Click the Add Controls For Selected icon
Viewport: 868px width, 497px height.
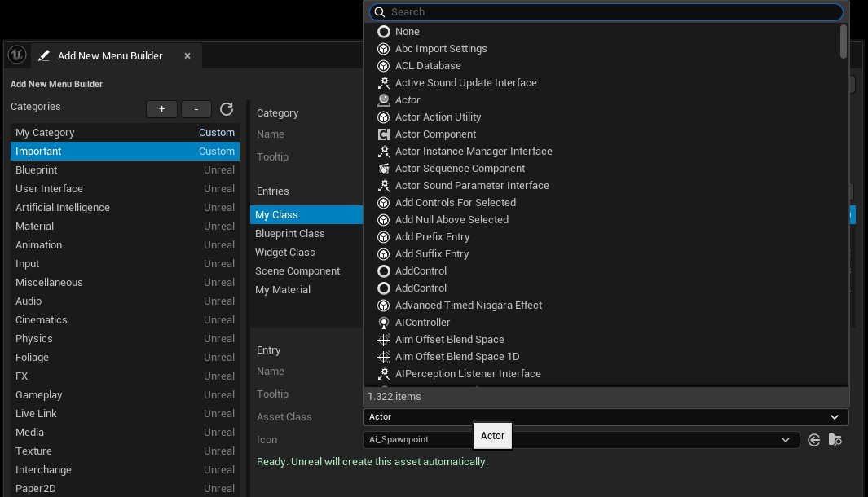[384, 203]
